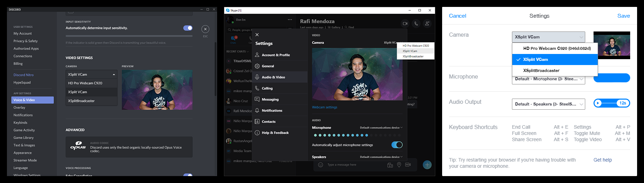Toggle automatic input sensitivity in Discord
Viewport: 644px width, 183px height.
coord(188,28)
